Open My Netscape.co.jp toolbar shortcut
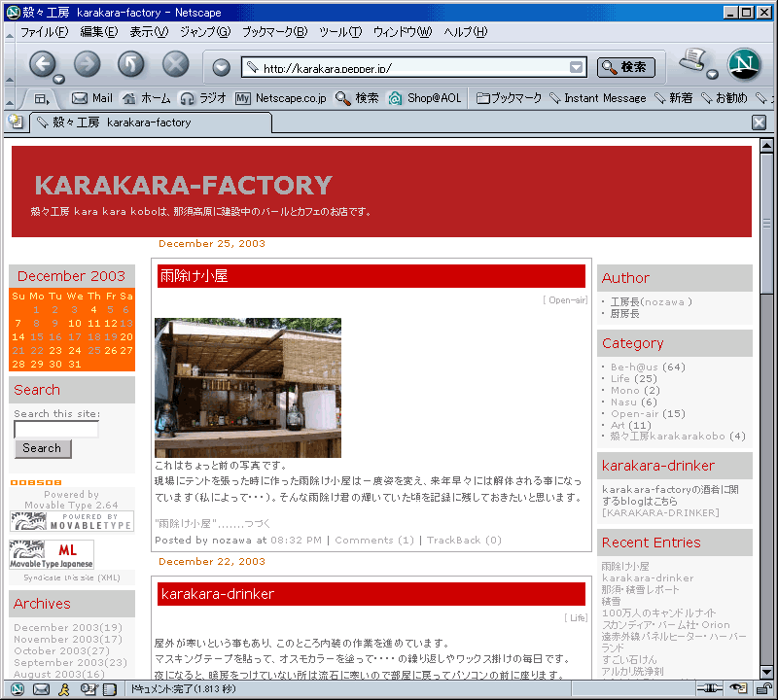Image resolution: width=778 pixels, height=700 pixels. point(281,98)
